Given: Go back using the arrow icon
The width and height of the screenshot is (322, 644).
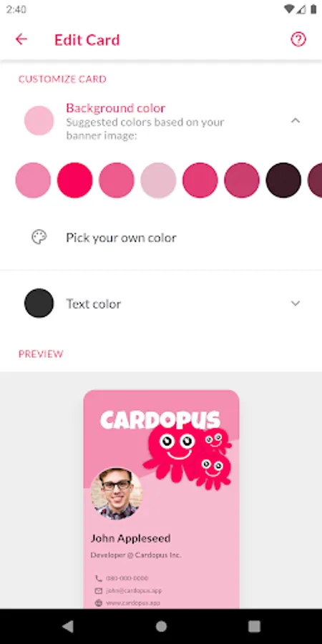Looking at the screenshot, I should tap(21, 39).
